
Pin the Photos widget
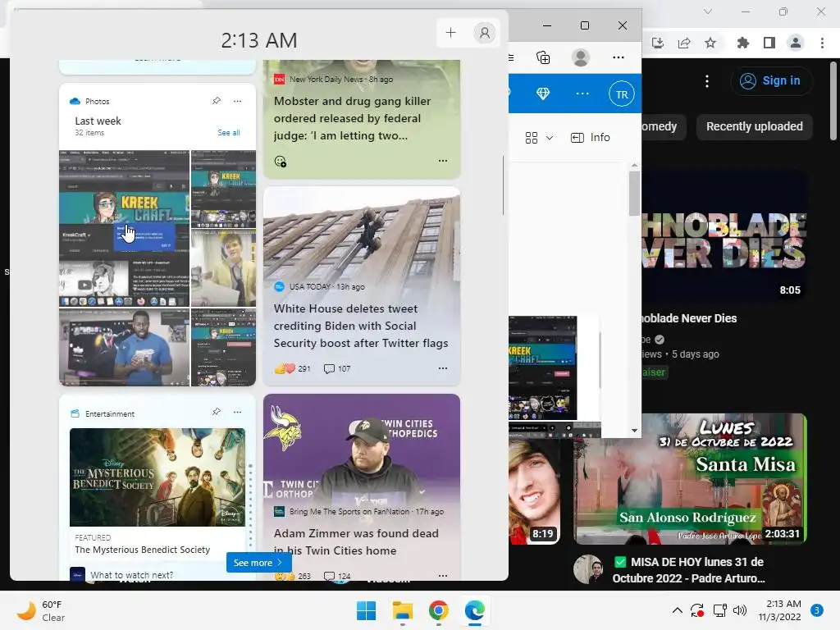217,101
